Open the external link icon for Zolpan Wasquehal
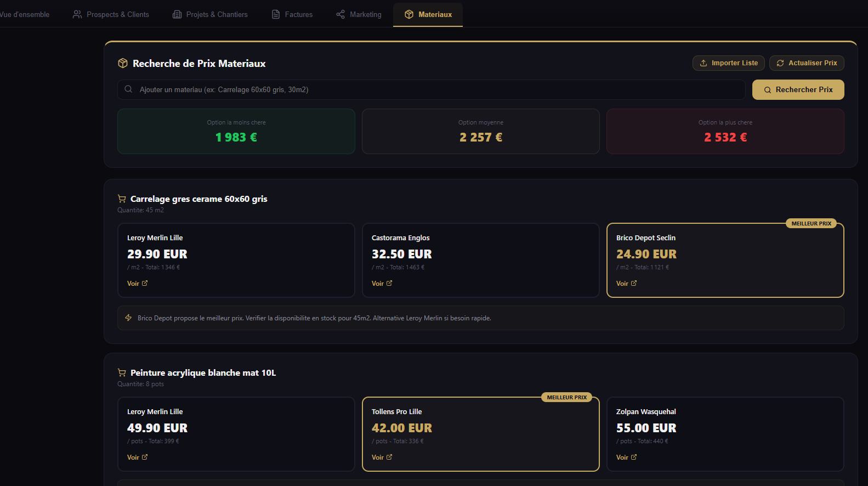The height and width of the screenshot is (486, 868). tap(634, 457)
